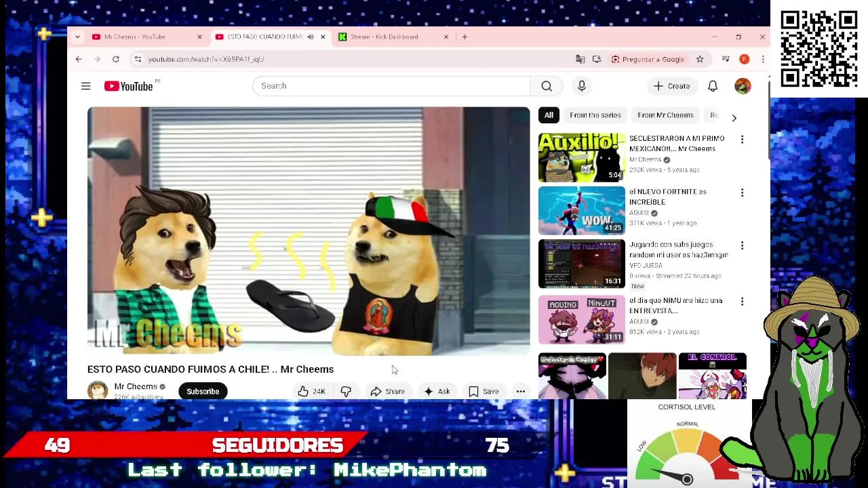Click the Ask button

[436, 391]
